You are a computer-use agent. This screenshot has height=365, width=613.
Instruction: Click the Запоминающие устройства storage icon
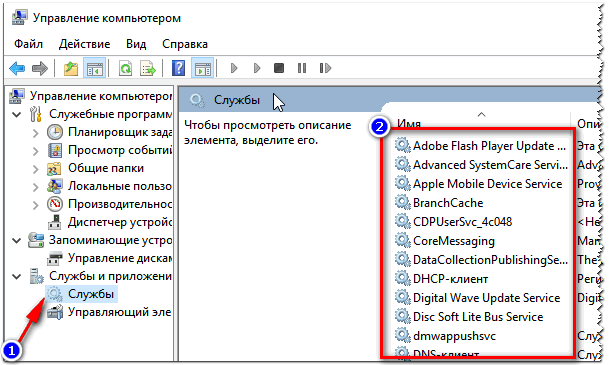[36, 240]
